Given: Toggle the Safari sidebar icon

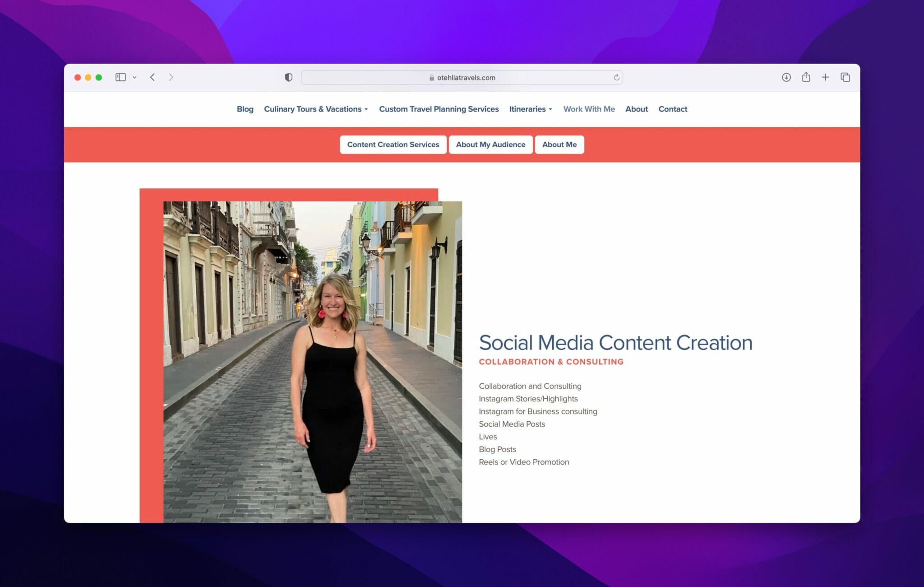Looking at the screenshot, I should point(120,77).
